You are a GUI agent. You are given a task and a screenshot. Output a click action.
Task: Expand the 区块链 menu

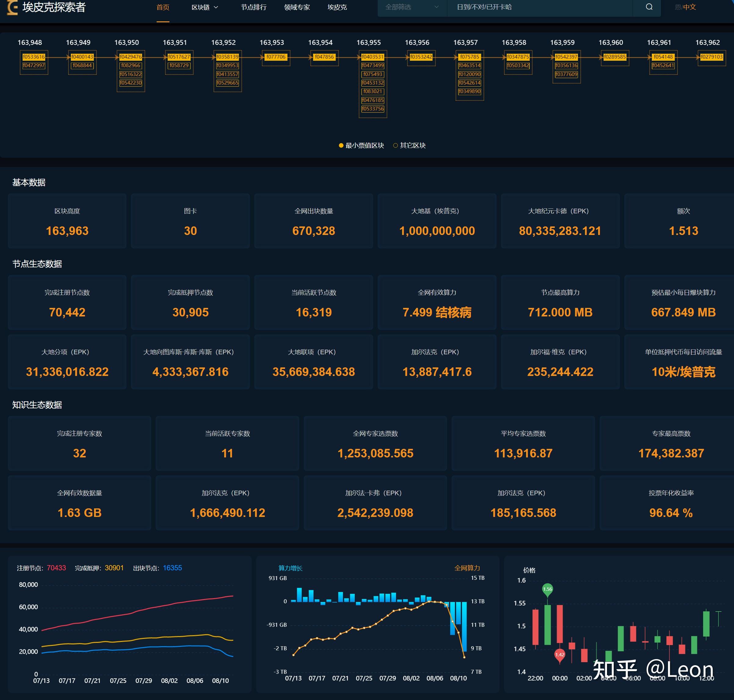[205, 7]
